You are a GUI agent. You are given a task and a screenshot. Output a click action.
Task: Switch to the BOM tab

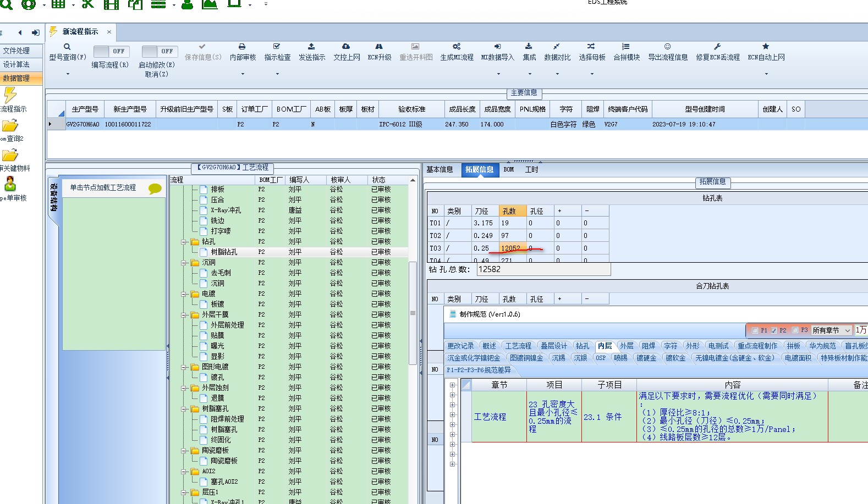coord(509,170)
